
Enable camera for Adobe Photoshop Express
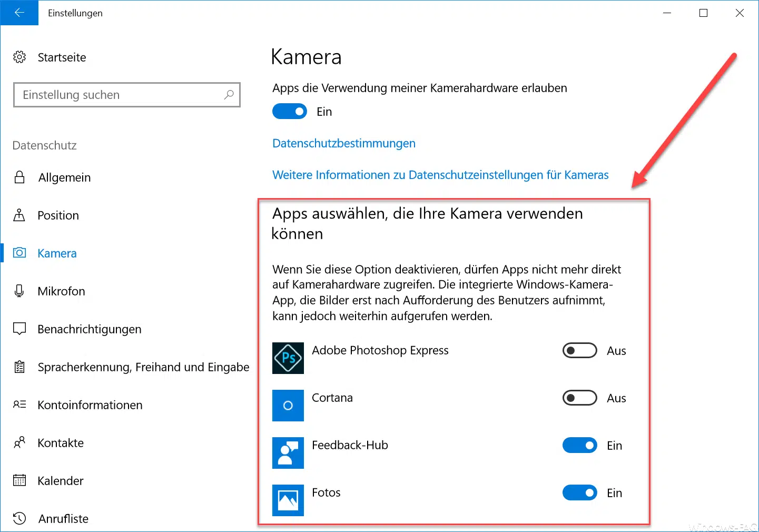pyautogui.click(x=580, y=350)
